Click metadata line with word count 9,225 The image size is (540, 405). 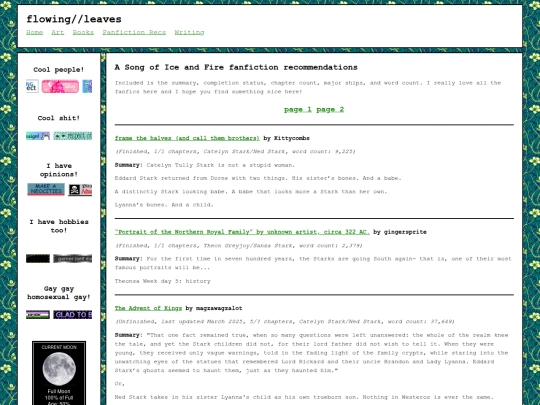click(x=235, y=152)
